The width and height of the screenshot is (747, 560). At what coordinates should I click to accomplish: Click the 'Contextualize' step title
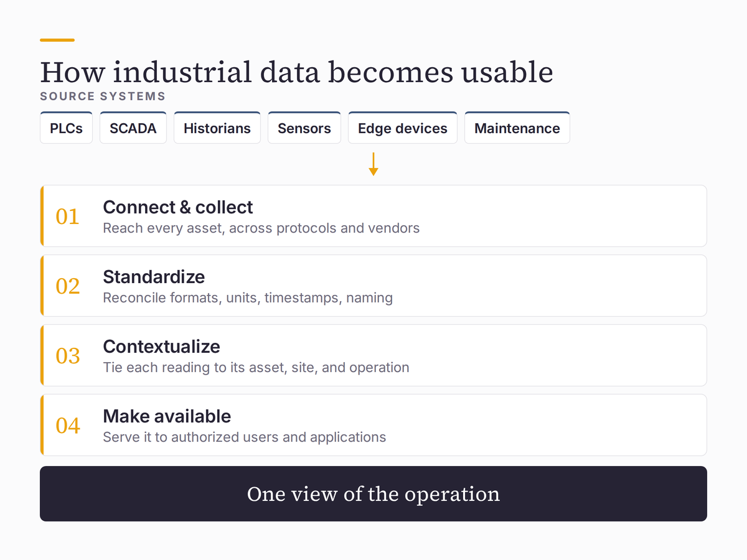point(162,347)
